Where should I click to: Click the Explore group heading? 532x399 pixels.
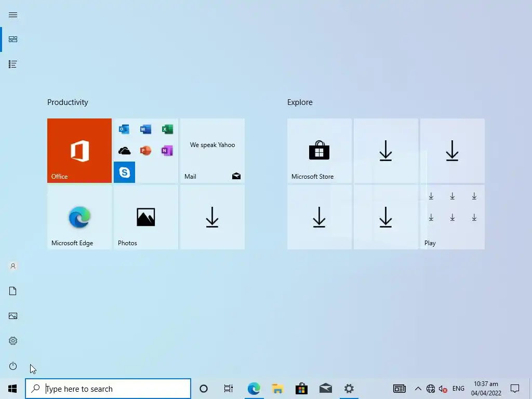(300, 102)
